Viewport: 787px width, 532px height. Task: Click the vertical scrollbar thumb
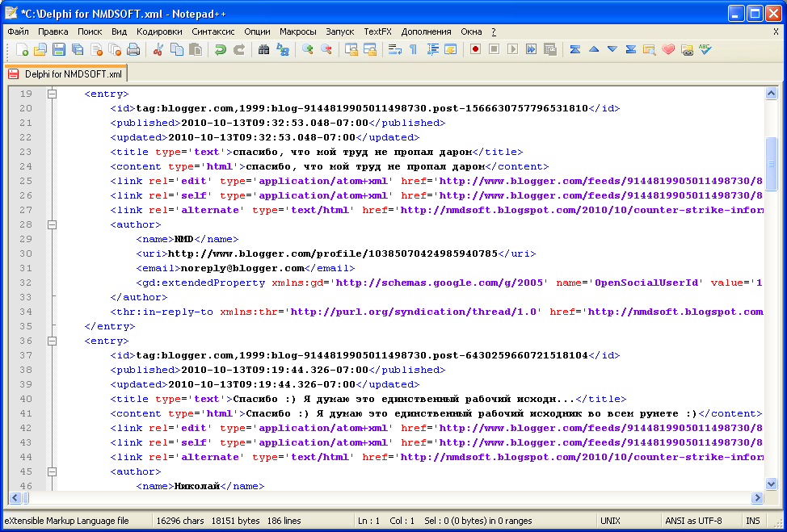[x=772, y=162]
